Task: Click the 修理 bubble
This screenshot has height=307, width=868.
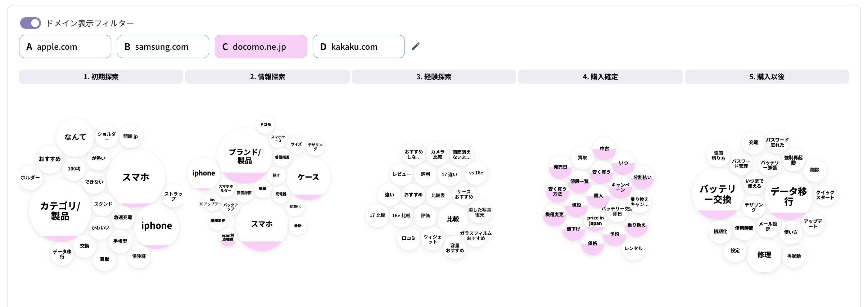Action: pos(764,255)
